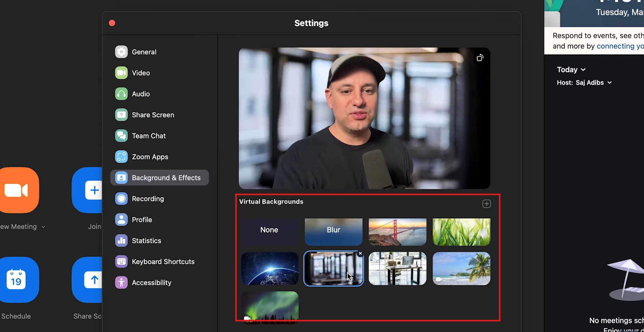Choose the bright office desk background
Viewport: 644px width, 332px height.
click(x=397, y=268)
